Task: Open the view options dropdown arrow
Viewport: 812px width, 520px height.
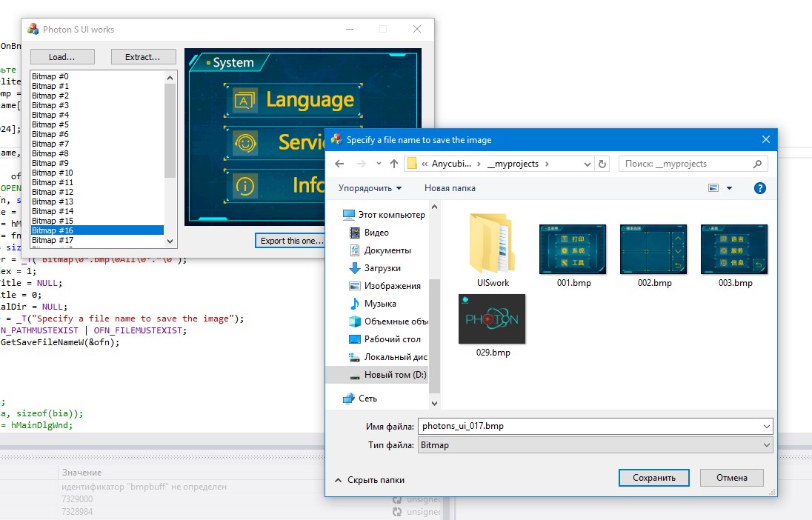Action: 729,188
